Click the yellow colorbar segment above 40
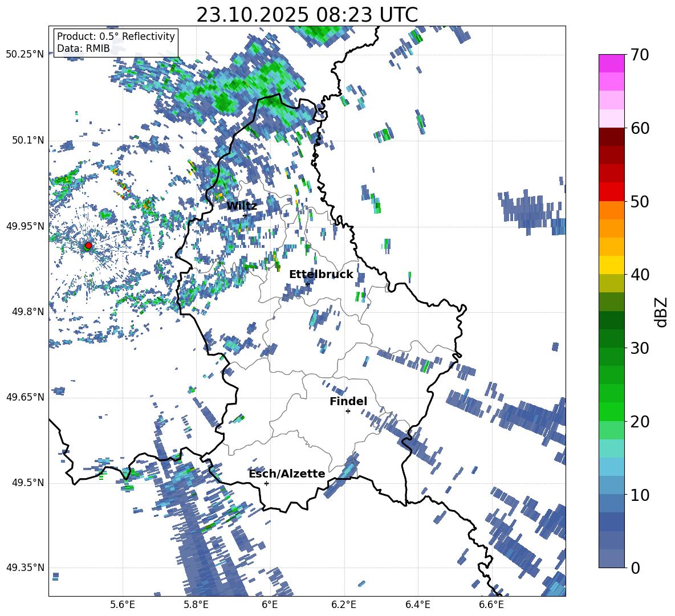675x616 pixels. 611,265
